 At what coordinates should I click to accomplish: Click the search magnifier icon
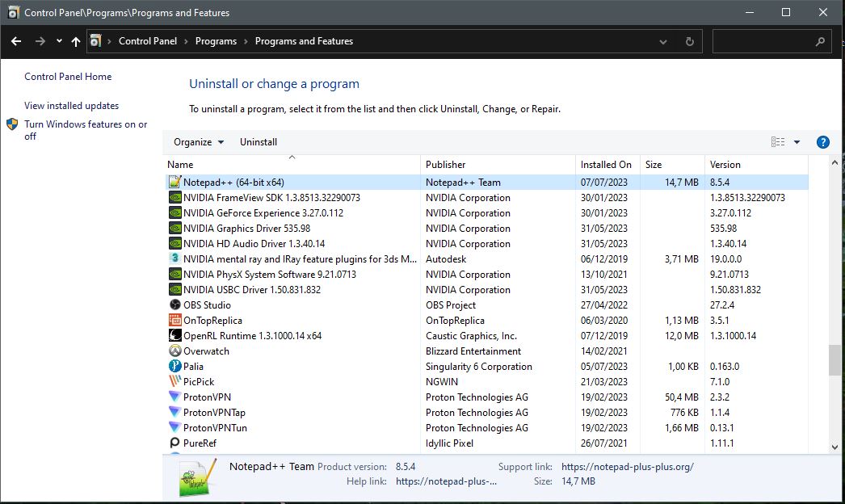(820, 41)
